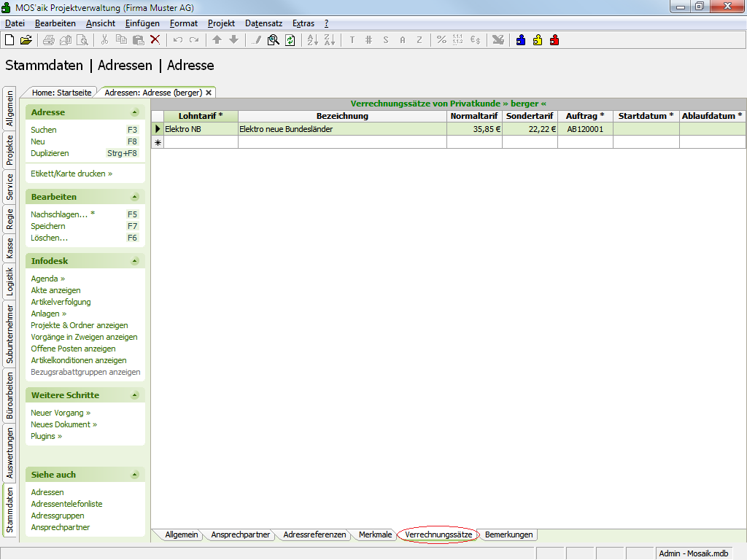Collapse the Infodesk panel section
This screenshot has width=747, height=560.
click(135, 261)
